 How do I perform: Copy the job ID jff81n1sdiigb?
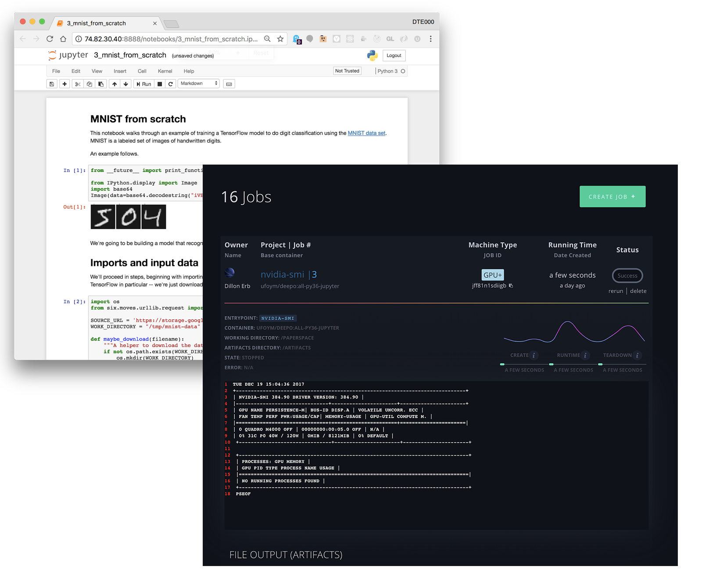click(511, 286)
